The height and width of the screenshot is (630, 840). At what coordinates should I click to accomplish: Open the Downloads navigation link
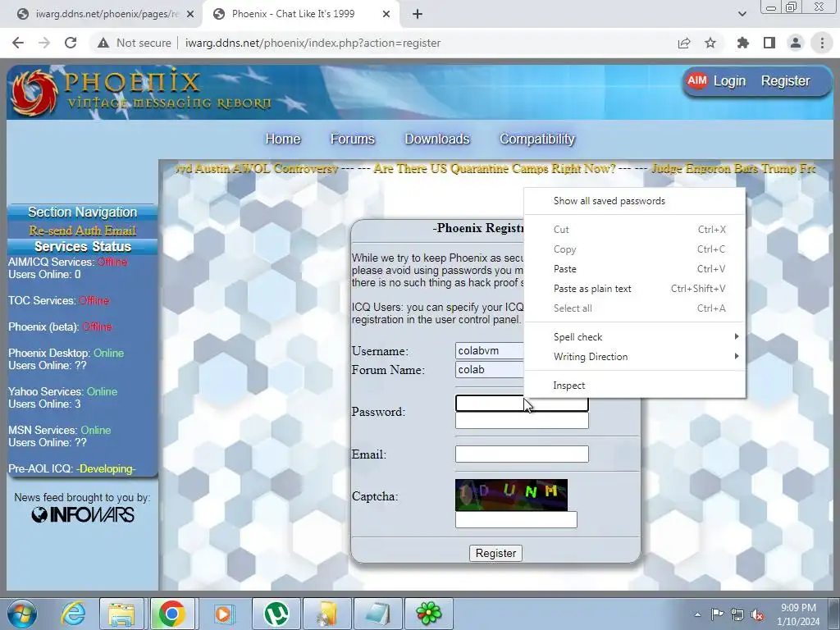[437, 139]
